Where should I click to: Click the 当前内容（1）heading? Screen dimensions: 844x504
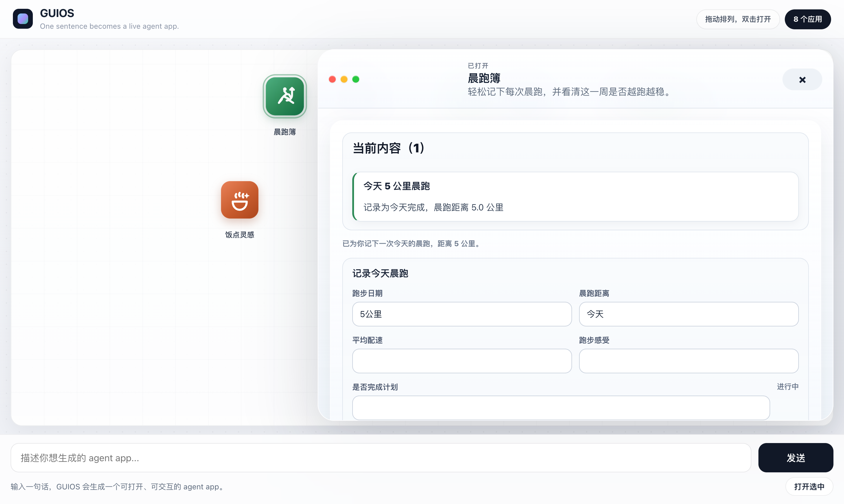click(389, 148)
